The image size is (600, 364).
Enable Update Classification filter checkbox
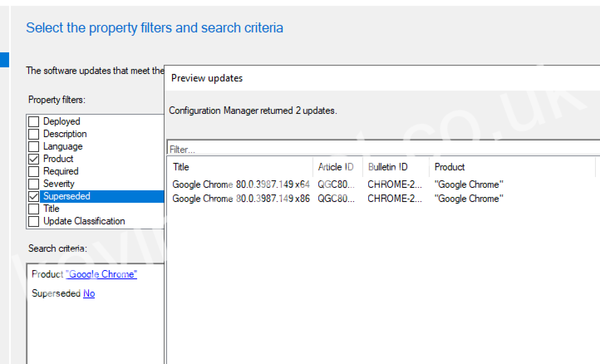click(34, 221)
